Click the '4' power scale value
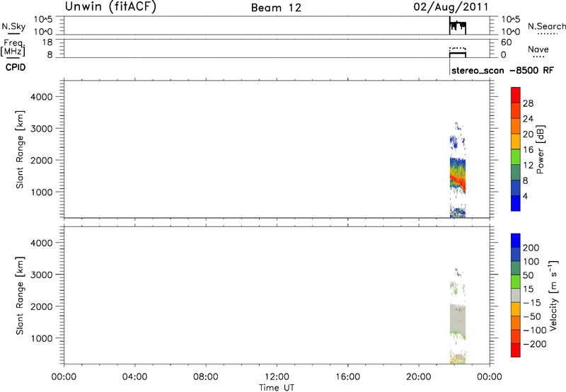Image resolution: width=566 pixels, height=392 pixels. coord(525,196)
